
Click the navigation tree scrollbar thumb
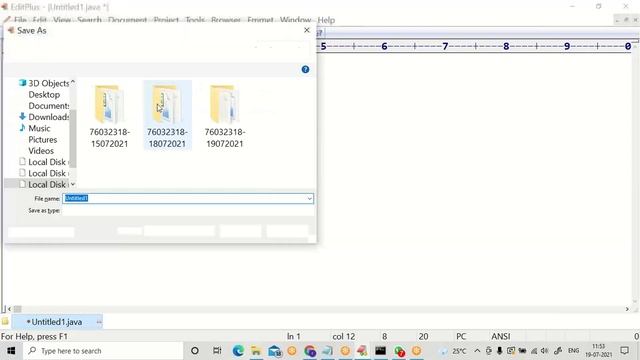pyautogui.click(x=73, y=138)
